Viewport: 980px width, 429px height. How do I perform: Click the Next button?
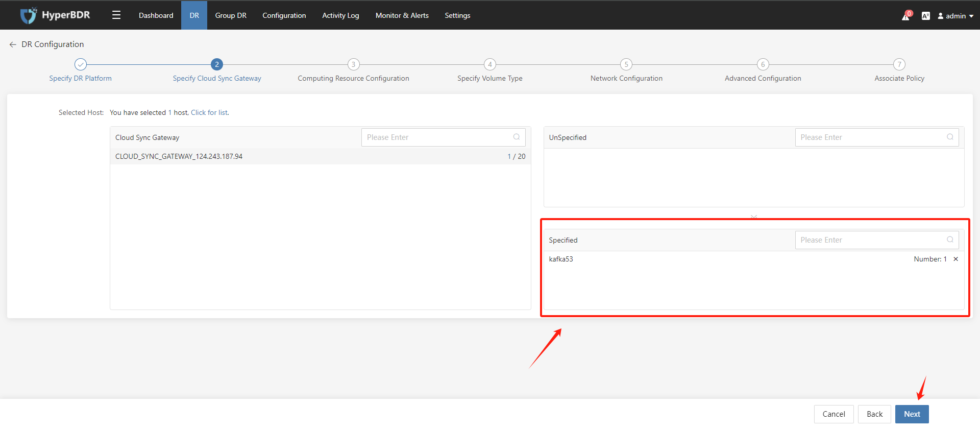click(x=912, y=414)
